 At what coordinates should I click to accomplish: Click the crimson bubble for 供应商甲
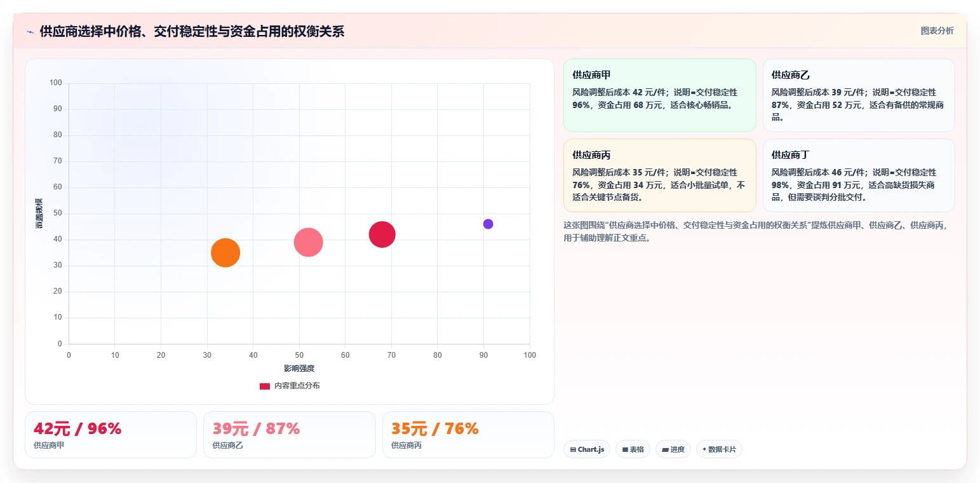point(382,235)
